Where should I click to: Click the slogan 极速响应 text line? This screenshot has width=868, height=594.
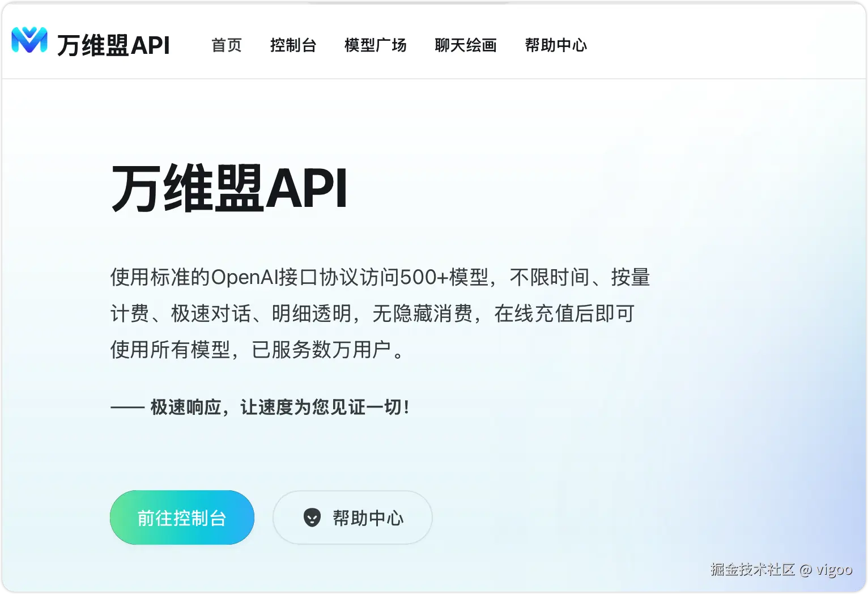(261, 407)
